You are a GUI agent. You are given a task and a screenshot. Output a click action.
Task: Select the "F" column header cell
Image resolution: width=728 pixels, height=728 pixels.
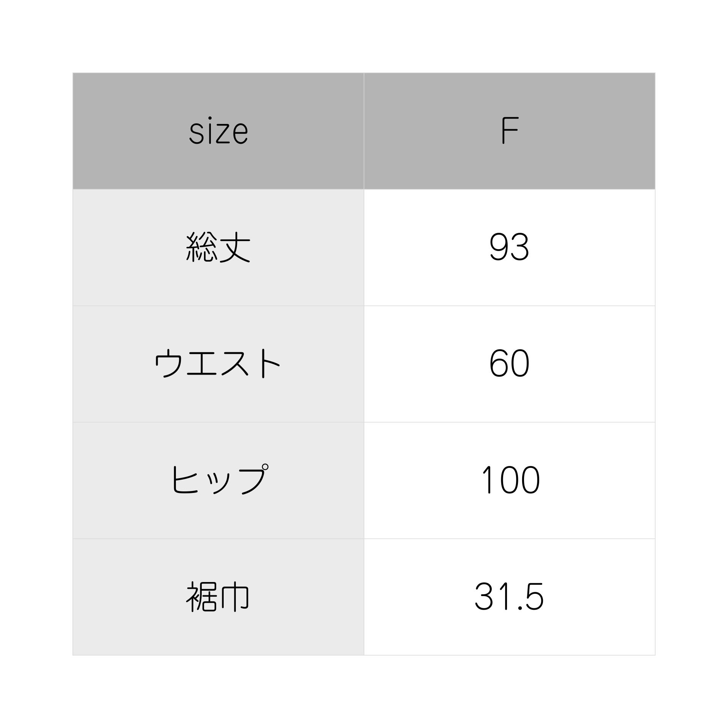click(x=509, y=131)
